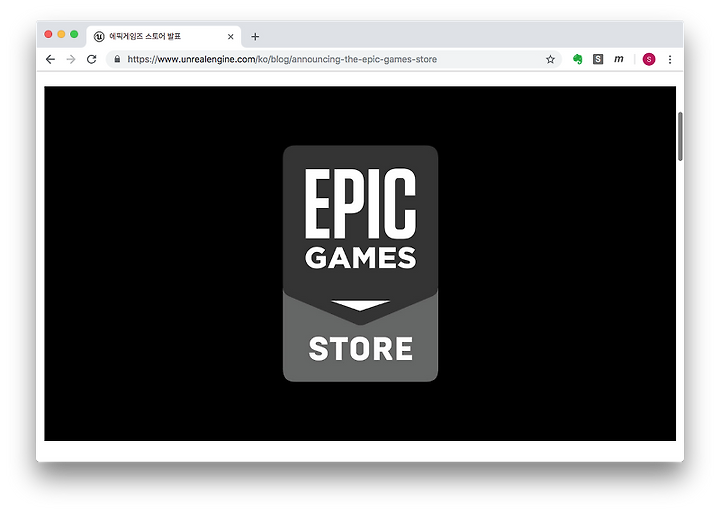
Task: Click the Unreal Engine favicon in tab
Action: (x=99, y=36)
